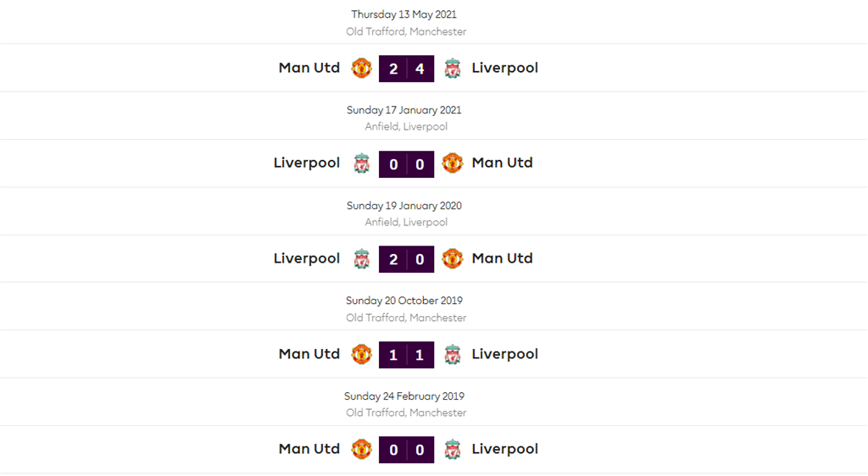Click Liverpool crest in 13 May 2021 match
Screen dimensions: 868x476
pos(453,68)
